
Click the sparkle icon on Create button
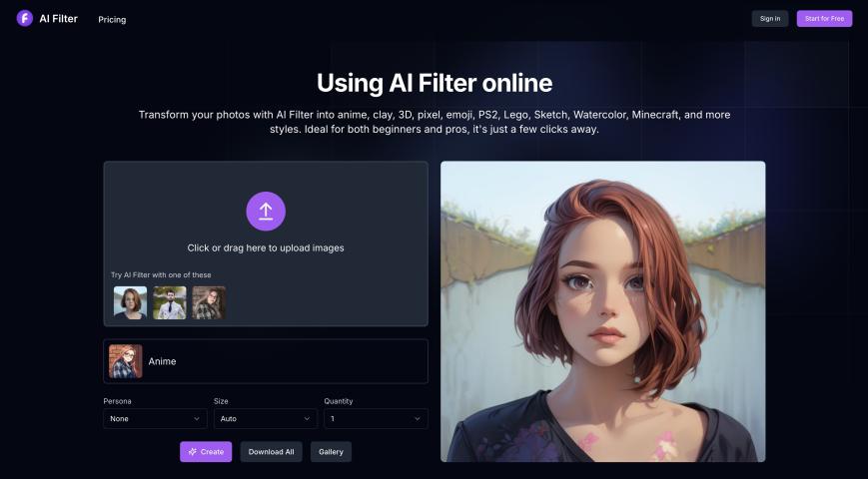(x=192, y=452)
